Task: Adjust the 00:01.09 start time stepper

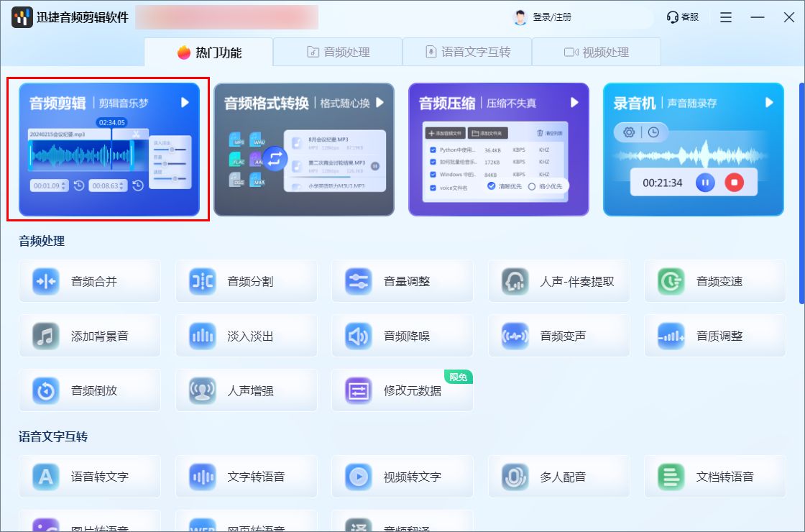Action: 64,186
